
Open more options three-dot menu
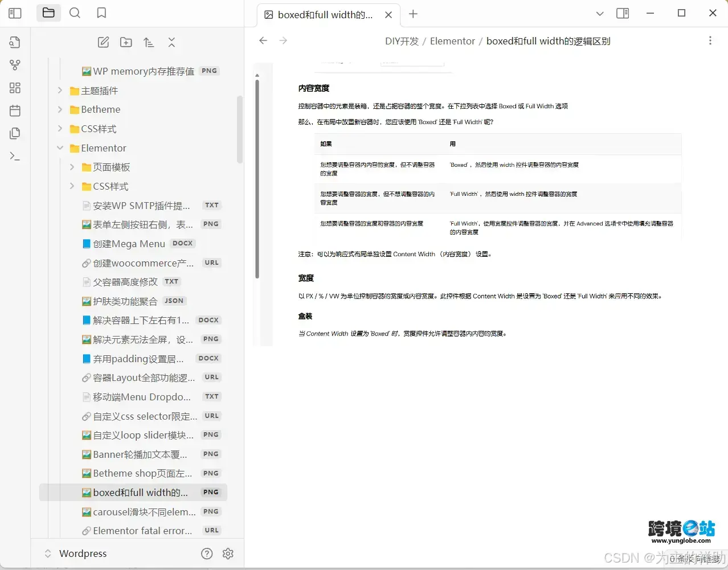[710, 40]
